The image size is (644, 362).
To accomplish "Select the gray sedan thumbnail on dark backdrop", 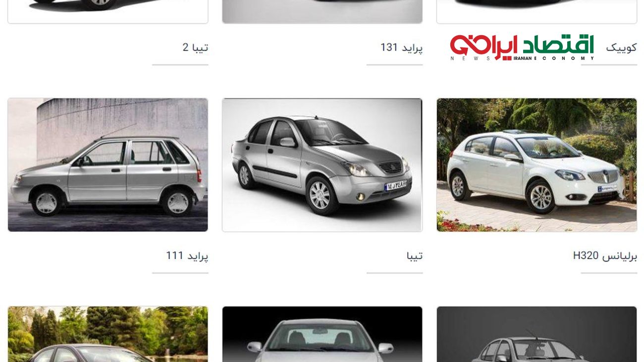I will (537, 334).
